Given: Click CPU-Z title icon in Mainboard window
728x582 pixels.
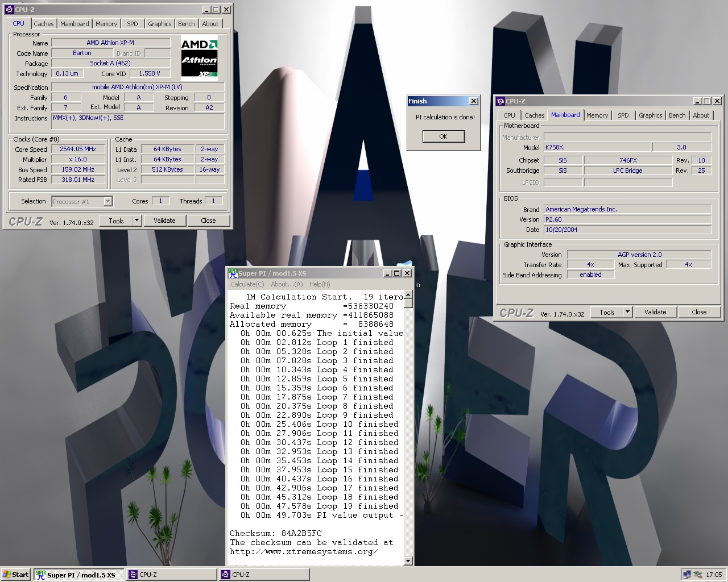Looking at the screenshot, I should point(500,101).
